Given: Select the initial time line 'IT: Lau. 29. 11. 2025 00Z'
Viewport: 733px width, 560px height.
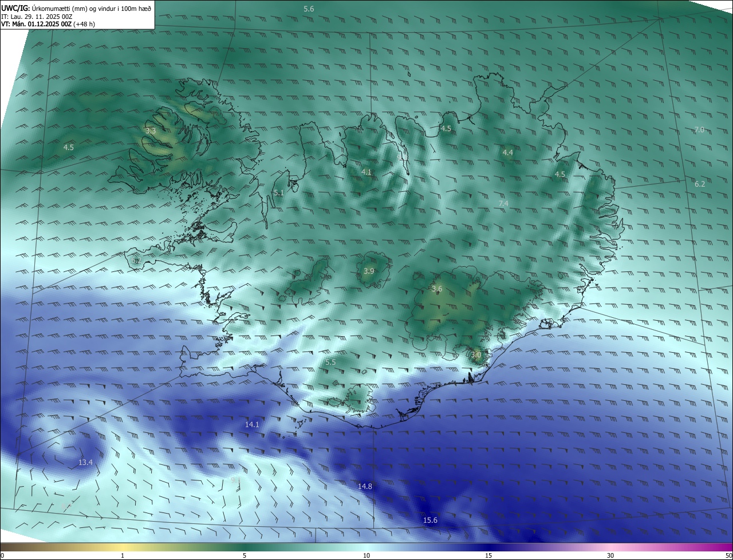Looking at the screenshot, I should pos(37,17).
